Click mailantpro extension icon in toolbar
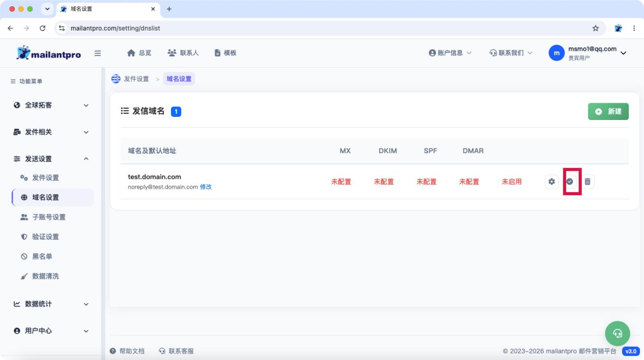 coord(619,28)
